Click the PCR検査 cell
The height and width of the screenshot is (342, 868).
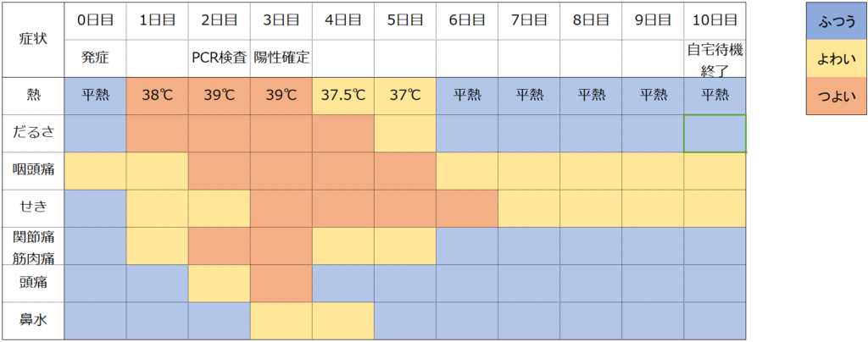(x=220, y=58)
